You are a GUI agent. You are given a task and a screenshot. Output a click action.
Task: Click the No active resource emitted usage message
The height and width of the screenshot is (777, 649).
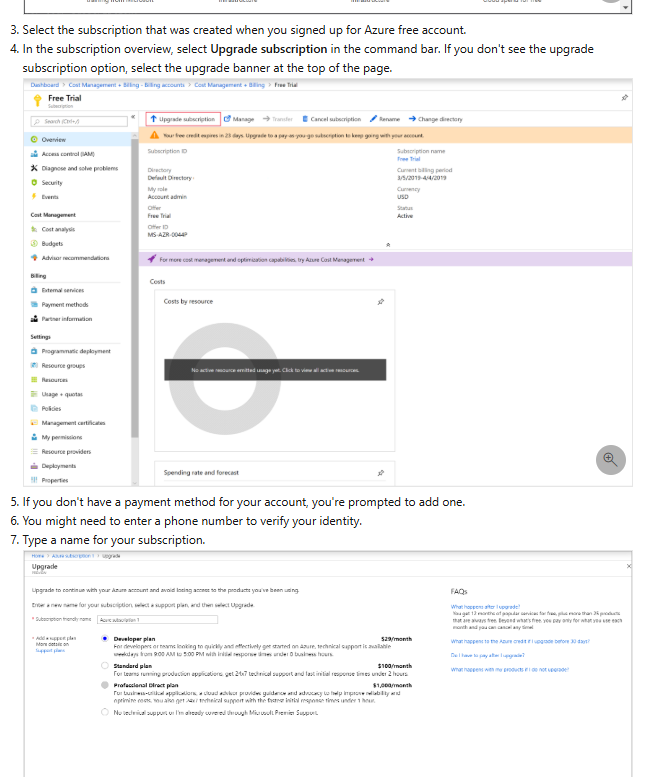pyautogui.click(x=275, y=370)
